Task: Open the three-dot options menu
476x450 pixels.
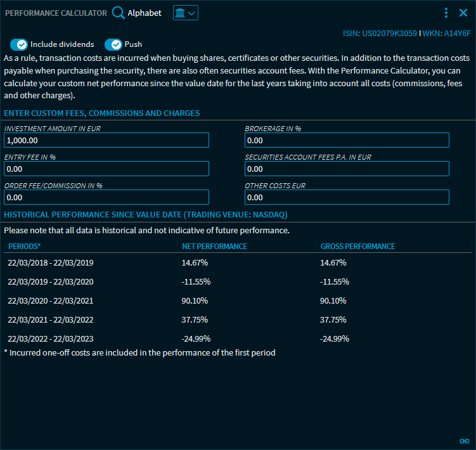Action: tap(446, 13)
